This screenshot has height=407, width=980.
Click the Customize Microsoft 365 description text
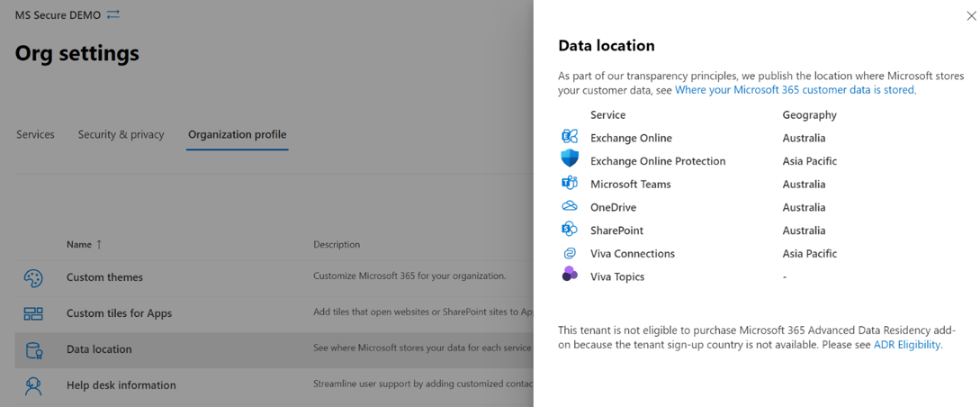coord(409,276)
